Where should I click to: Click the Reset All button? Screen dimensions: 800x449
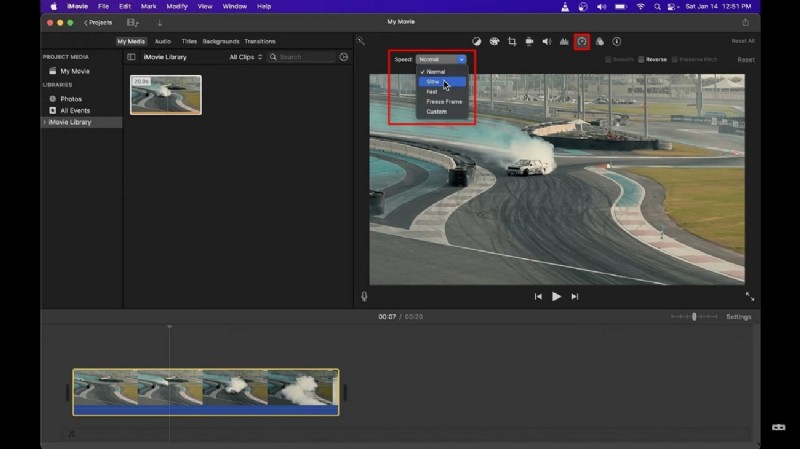[743, 41]
